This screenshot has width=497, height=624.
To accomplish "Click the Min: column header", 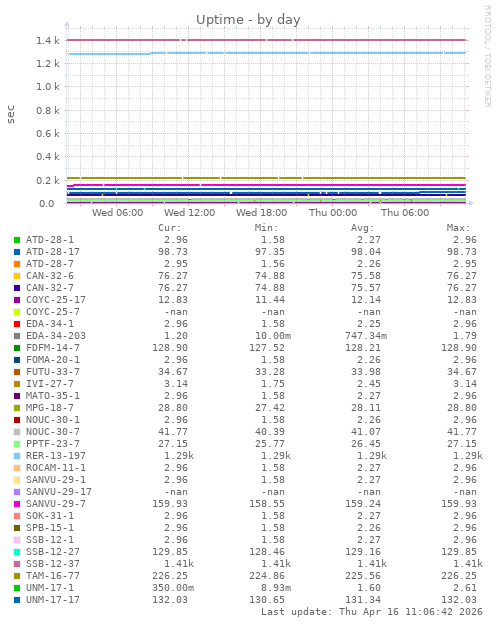I will click(x=266, y=228).
